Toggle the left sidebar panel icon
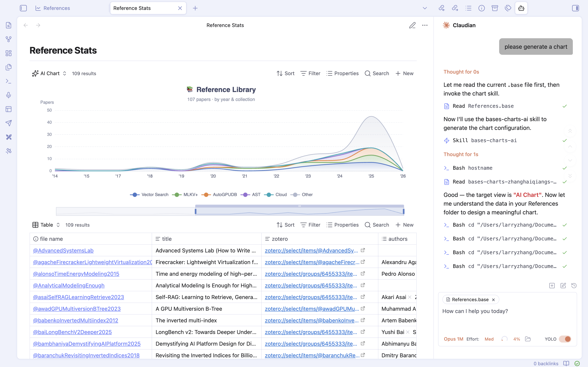This screenshot has width=588, height=367. pos(23,8)
